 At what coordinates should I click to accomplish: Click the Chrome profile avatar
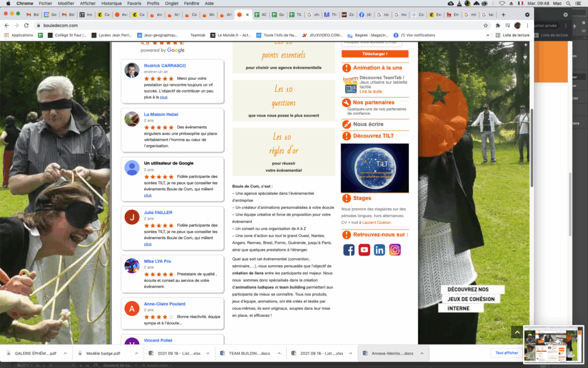pyautogui.click(x=517, y=25)
